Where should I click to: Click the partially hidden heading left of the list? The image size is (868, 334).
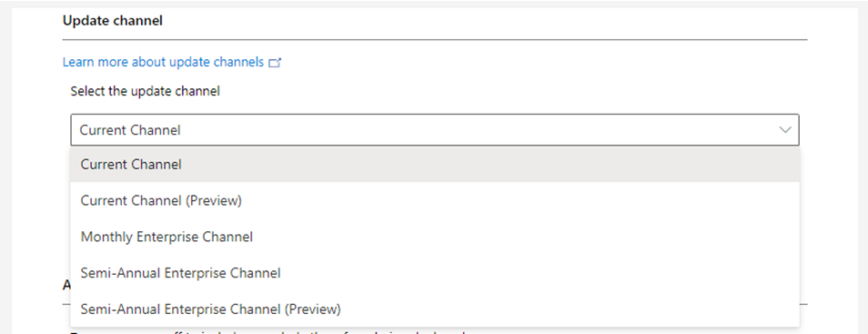66,285
